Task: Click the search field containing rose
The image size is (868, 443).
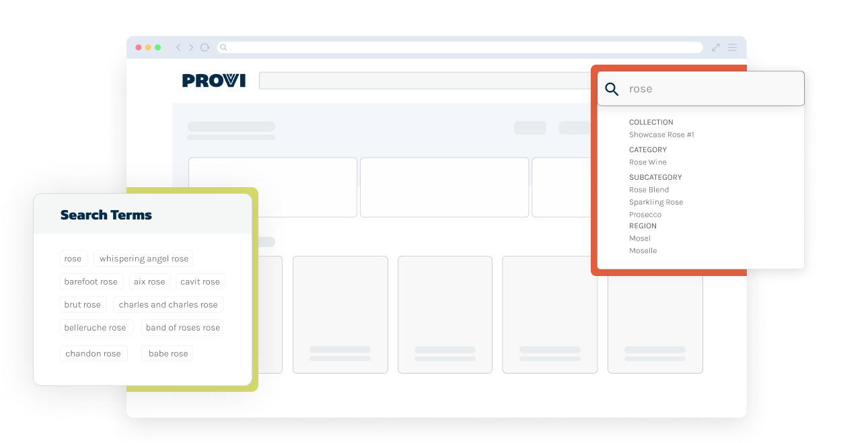Action: tap(710, 89)
